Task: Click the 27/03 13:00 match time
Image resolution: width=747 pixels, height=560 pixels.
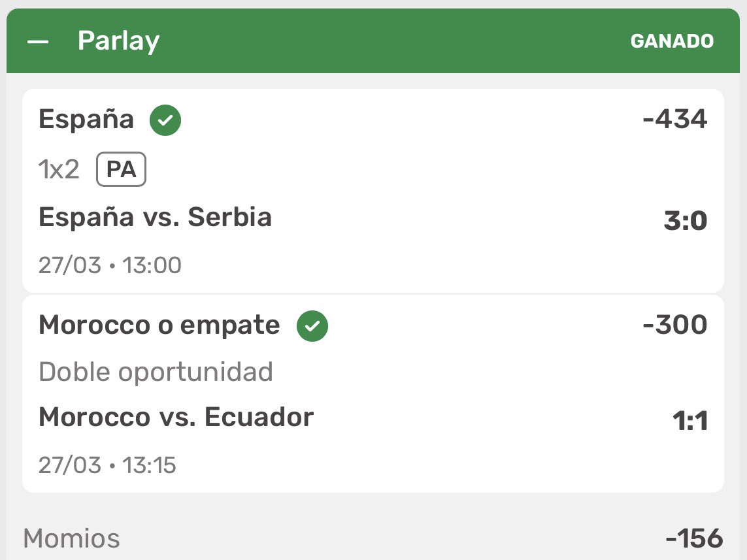Action: 110,265
